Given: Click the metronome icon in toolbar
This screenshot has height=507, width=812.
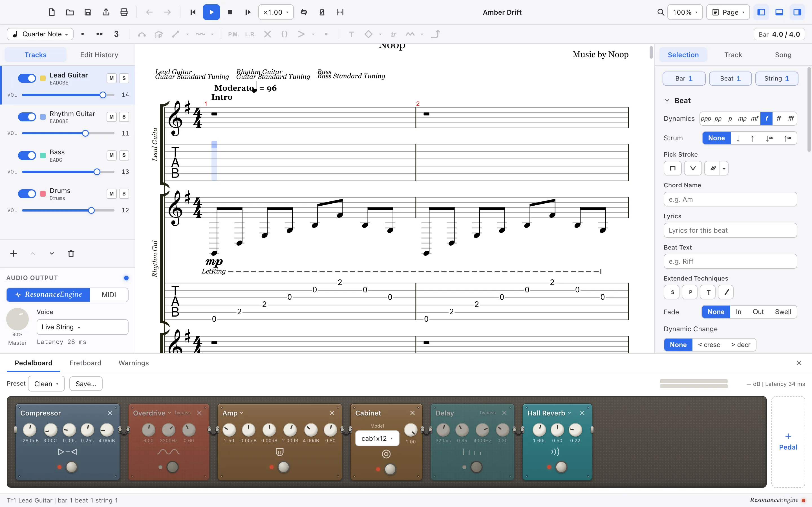Looking at the screenshot, I should pos(322,12).
